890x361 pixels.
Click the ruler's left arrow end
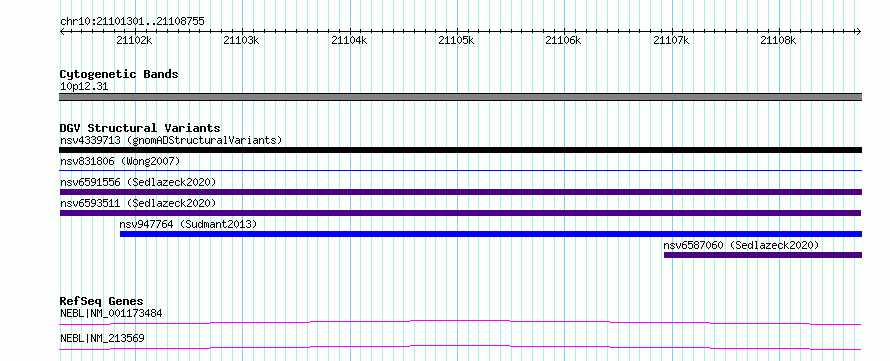62,31
